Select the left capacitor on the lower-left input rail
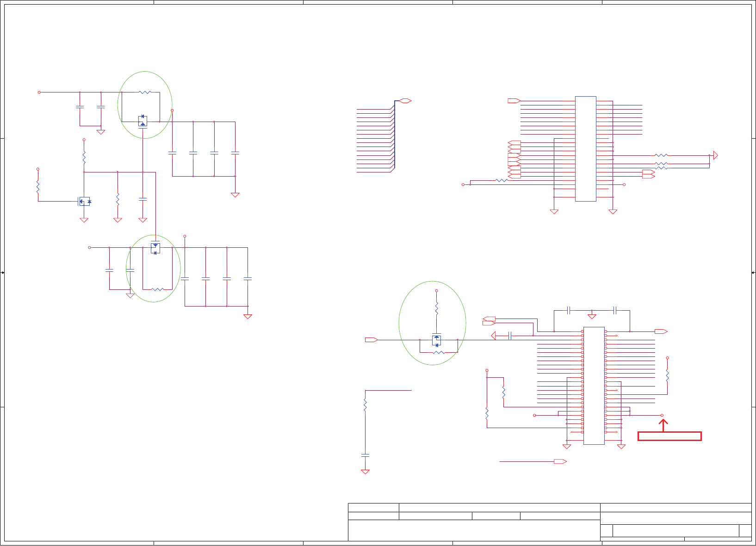Viewport: 756px width, 546px height. [x=109, y=270]
